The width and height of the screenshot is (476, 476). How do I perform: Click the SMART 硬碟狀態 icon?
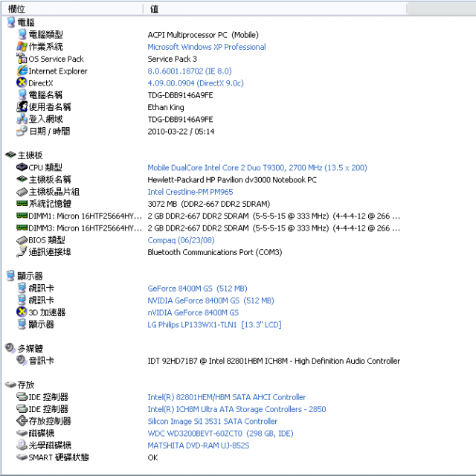pos(22,457)
